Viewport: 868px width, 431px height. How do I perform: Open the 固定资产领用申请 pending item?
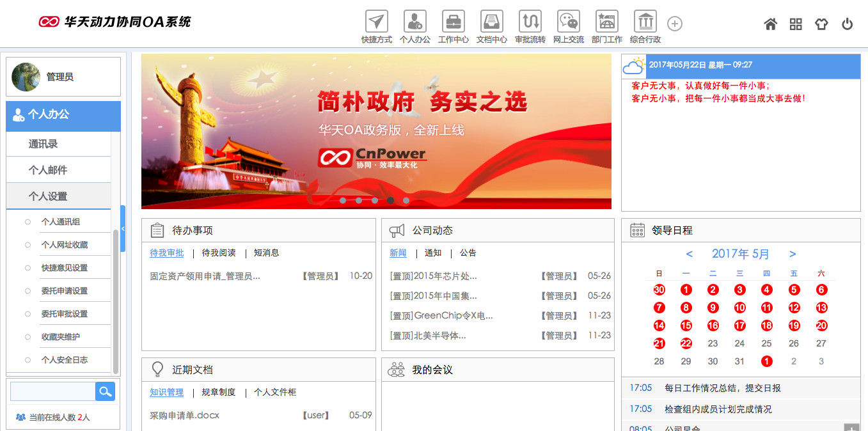pos(205,276)
